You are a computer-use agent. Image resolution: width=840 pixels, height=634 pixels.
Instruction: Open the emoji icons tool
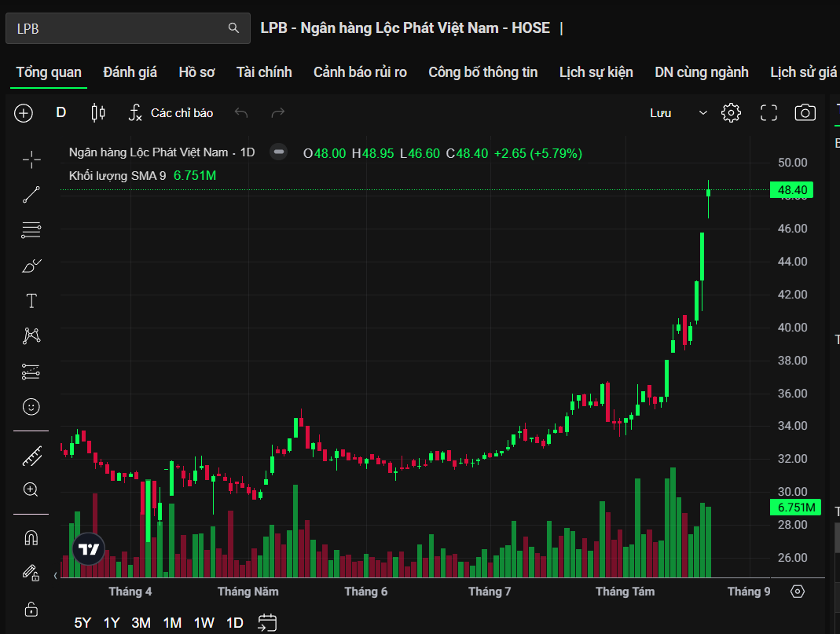[x=31, y=407]
